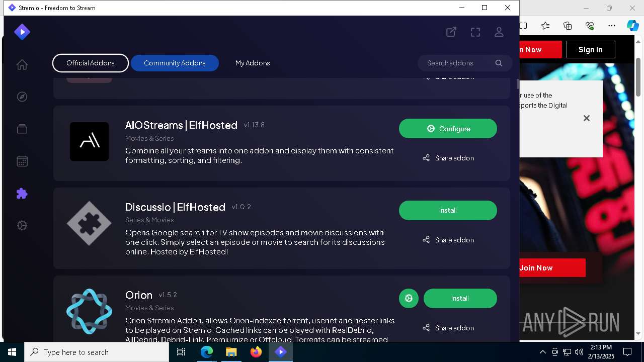Image resolution: width=644 pixels, height=362 pixels.
Task: Click the Discussio | ElfHosted title
Action: pos(175,207)
